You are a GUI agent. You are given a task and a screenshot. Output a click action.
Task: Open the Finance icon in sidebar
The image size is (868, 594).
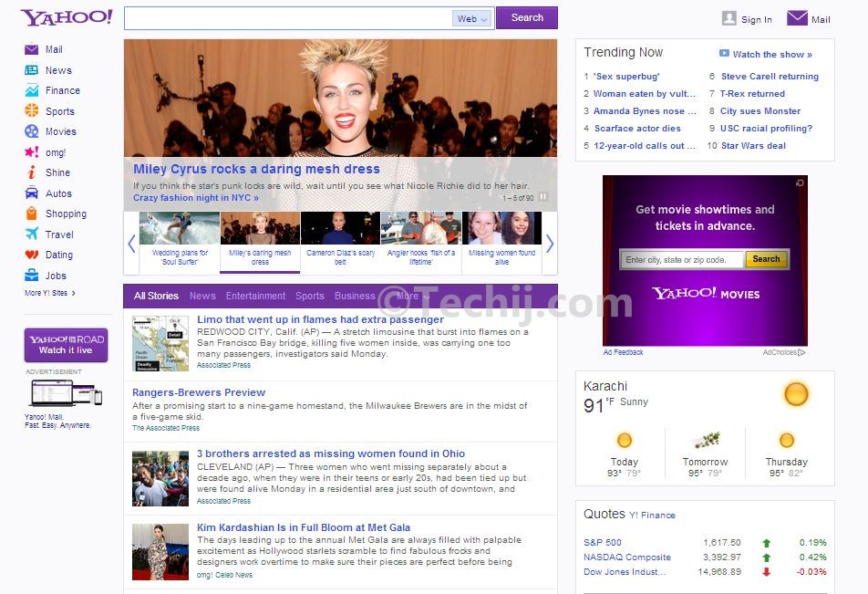(x=32, y=90)
